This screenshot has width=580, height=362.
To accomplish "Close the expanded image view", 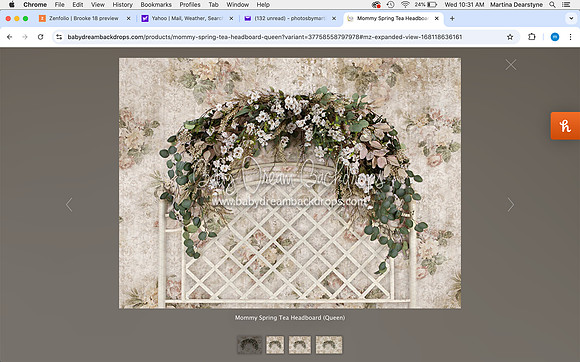I will point(511,65).
